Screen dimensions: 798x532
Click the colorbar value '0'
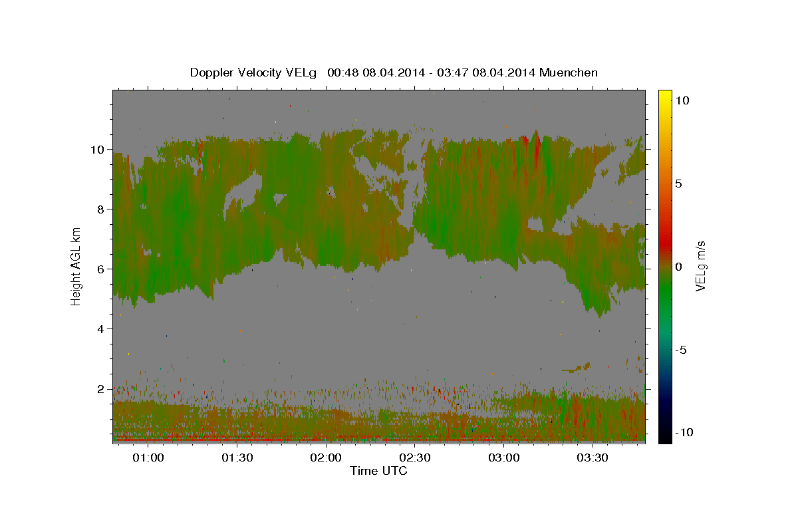[680, 267]
